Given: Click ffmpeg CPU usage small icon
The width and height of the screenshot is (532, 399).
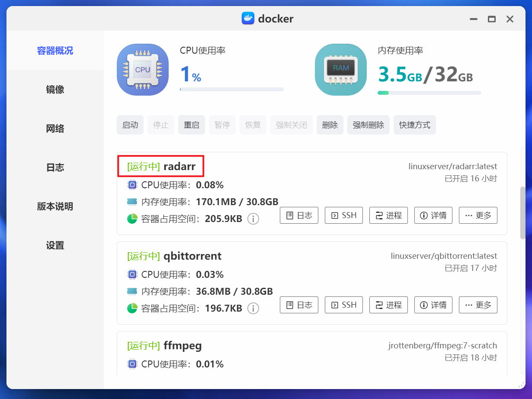Looking at the screenshot, I should click(132, 364).
